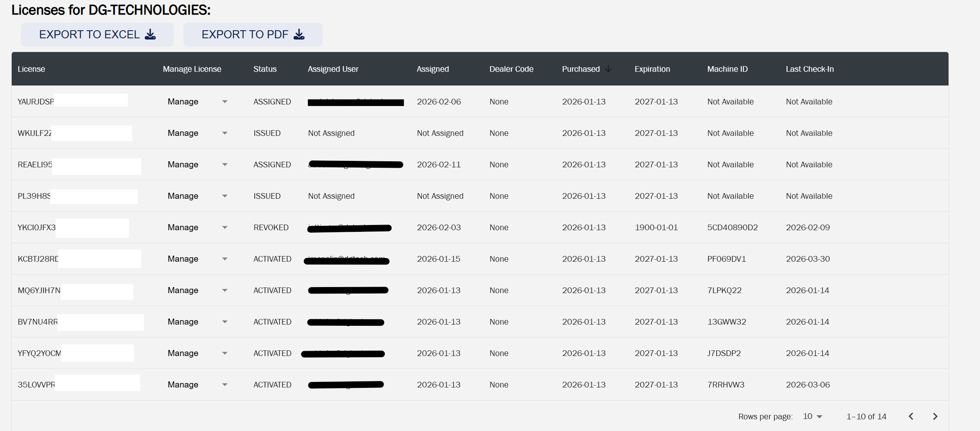Click the Export to PDF download icon
This screenshot has width=980, height=431.
click(x=299, y=35)
